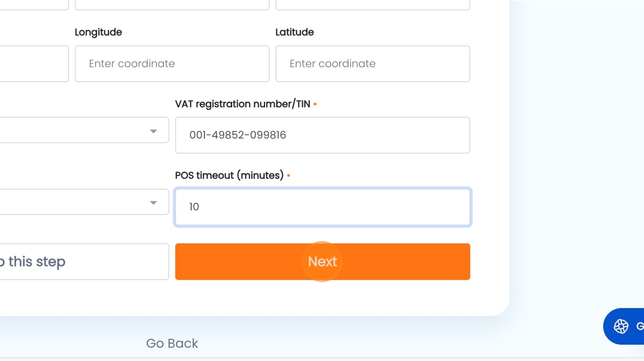This screenshot has width=644, height=361.
Task: Click the Latitude field label
Action: click(x=294, y=32)
